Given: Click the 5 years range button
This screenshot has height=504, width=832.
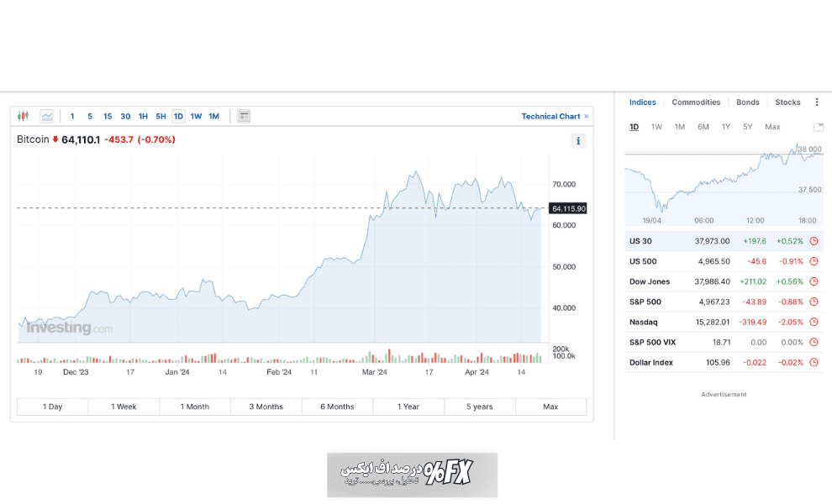Looking at the screenshot, I should point(479,407).
